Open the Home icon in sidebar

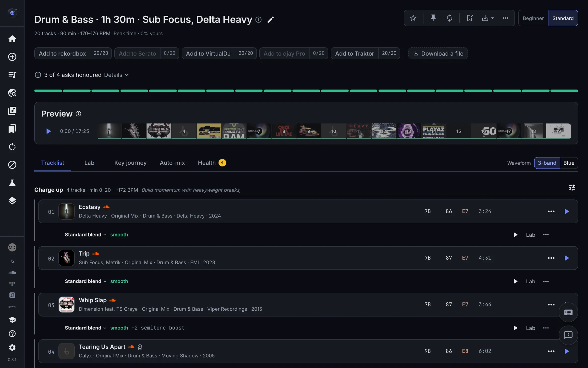12,39
